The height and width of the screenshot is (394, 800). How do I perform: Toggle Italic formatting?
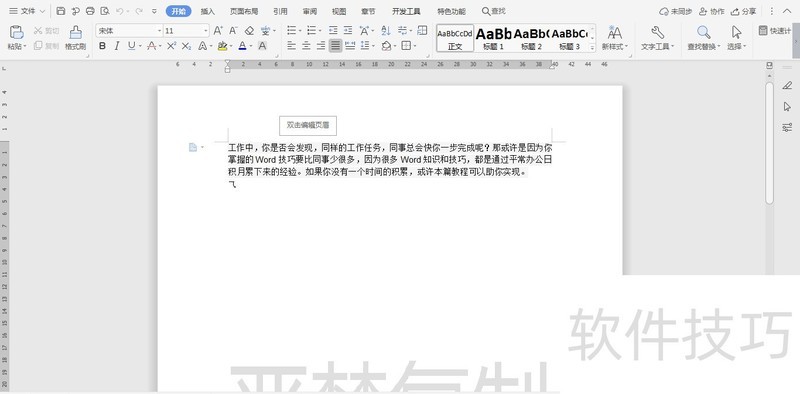[117, 46]
